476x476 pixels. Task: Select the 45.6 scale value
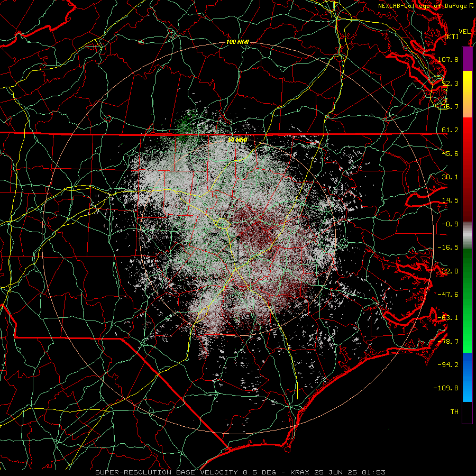450,153
